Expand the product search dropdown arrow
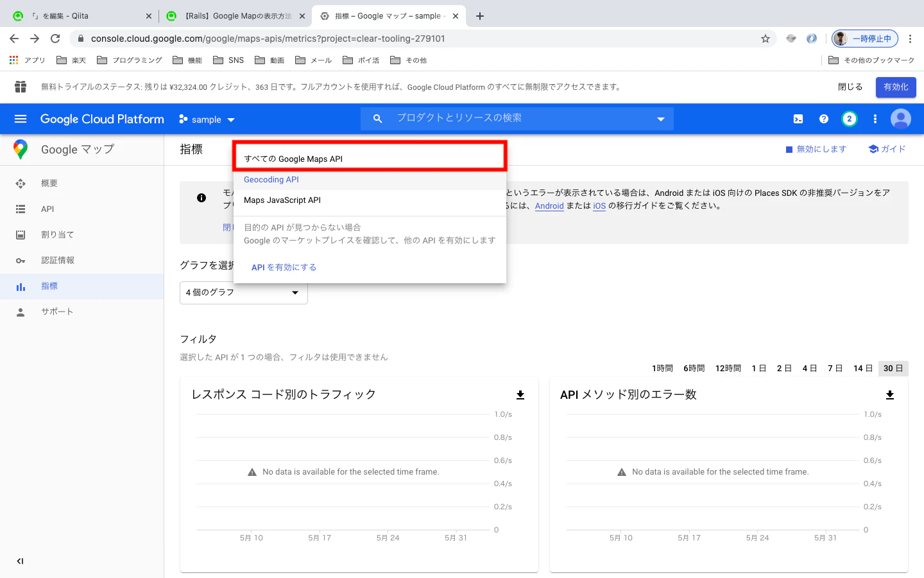 tap(661, 119)
